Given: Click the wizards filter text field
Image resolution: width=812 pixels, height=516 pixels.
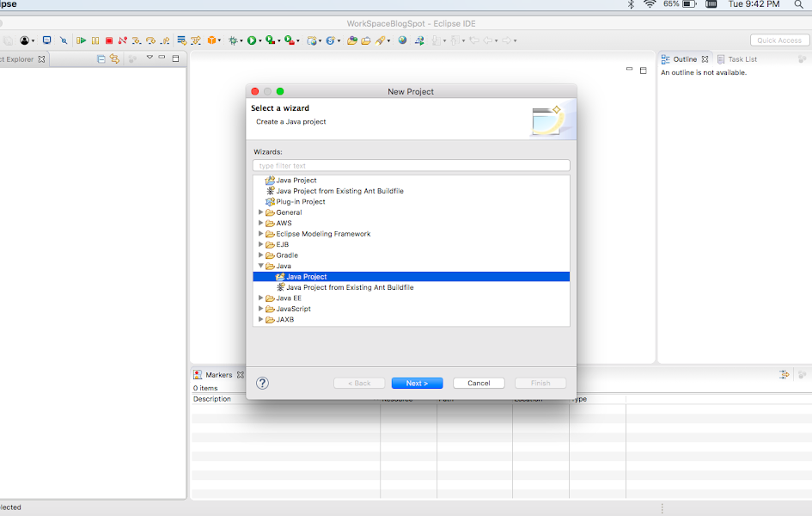Looking at the screenshot, I should (412, 166).
